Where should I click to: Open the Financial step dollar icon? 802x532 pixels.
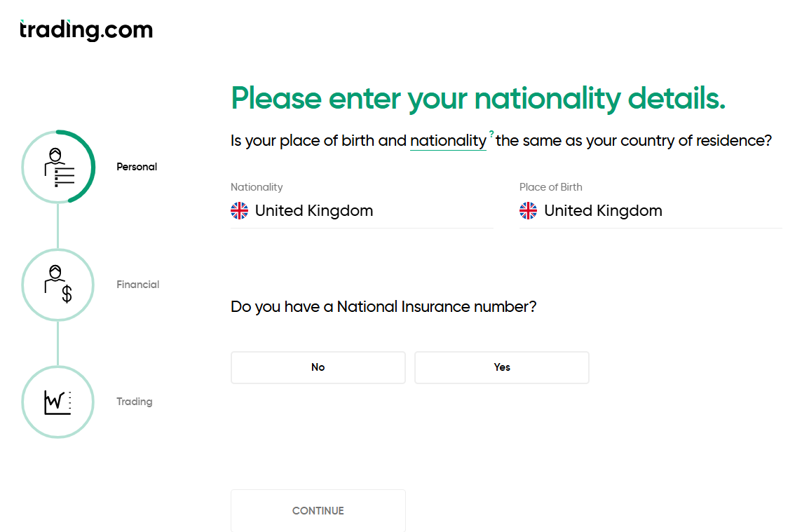(58, 284)
